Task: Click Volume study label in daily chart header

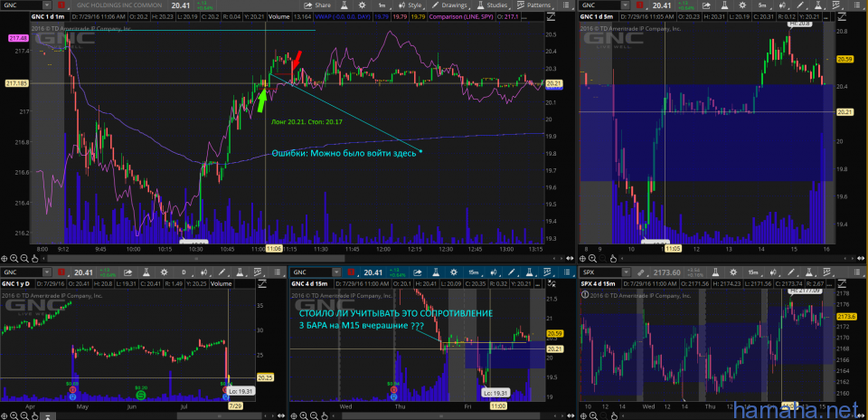Action: pyautogui.click(x=221, y=283)
